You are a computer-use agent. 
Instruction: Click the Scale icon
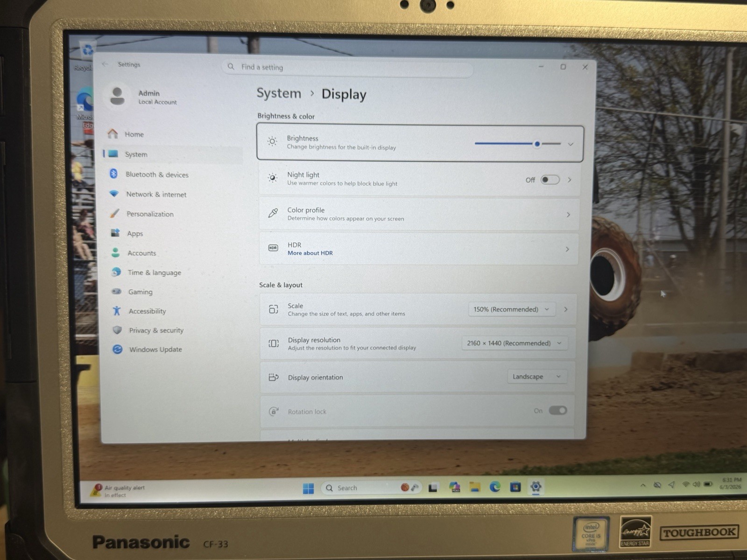pyautogui.click(x=274, y=309)
